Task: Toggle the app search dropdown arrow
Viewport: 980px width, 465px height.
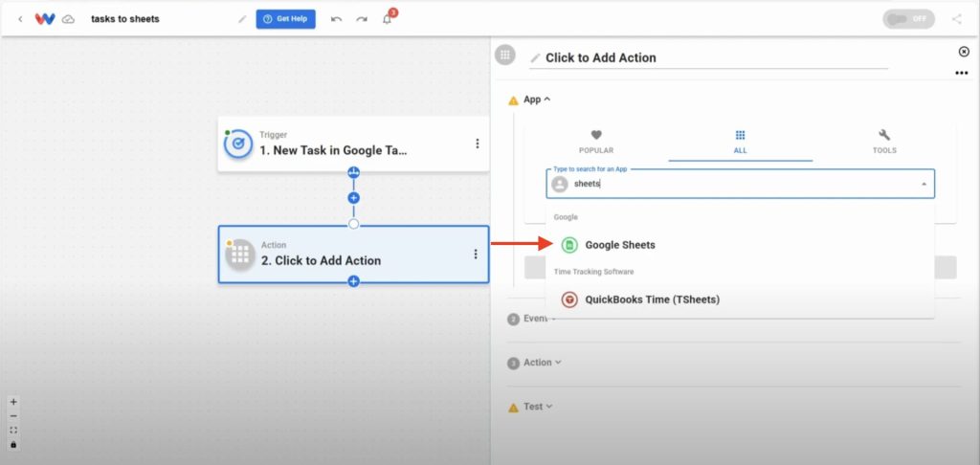Action: tap(924, 185)
